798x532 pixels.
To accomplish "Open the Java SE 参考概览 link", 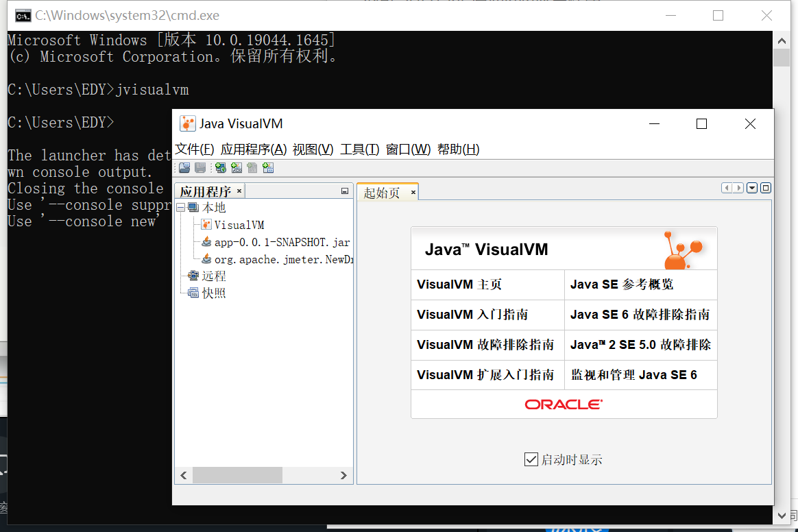I will click(622, 285).
